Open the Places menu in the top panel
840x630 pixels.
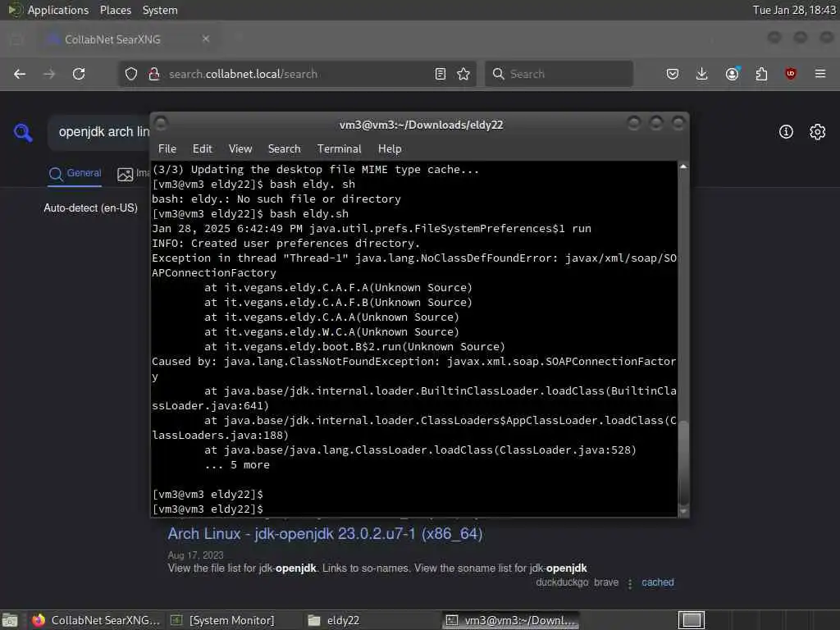(115, 10)
